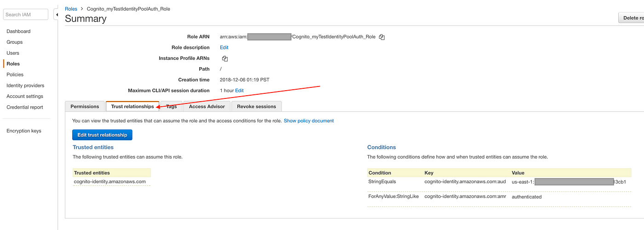644x230 pixels.
Task: Collapse the IAM sidebar panel arrow
Action: click(57, 15)
